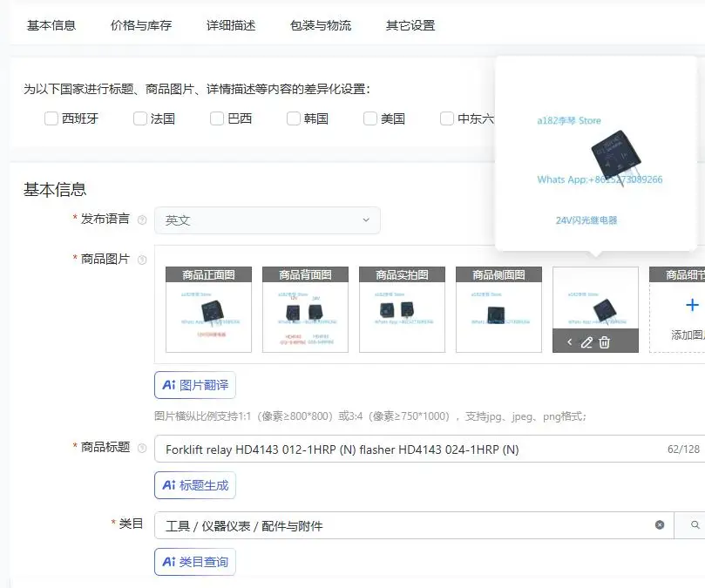Check the 巴西 checkbox

217,118
